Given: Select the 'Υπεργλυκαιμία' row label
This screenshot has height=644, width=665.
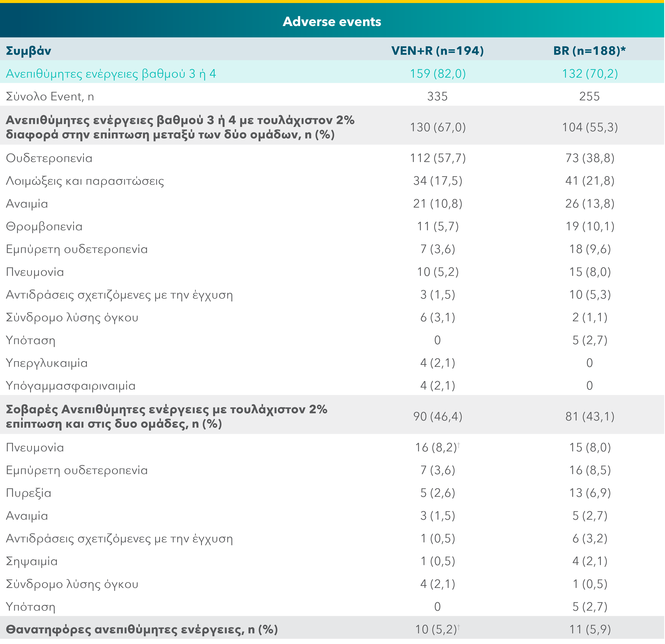Looking at the screenshot, I should [x=47, y=363].
